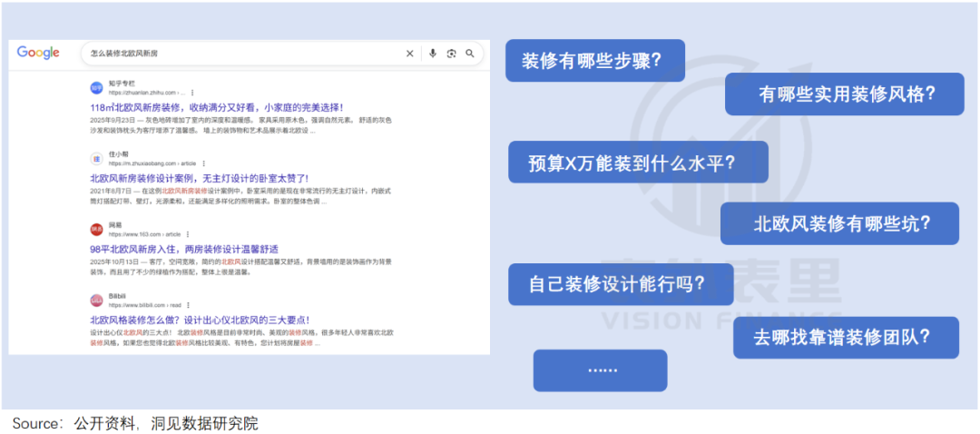The height and width of the screenshot is (434, 980).
Task: Click the zhuanlan.zhihu.com URL text
Action: click(147, 93)
